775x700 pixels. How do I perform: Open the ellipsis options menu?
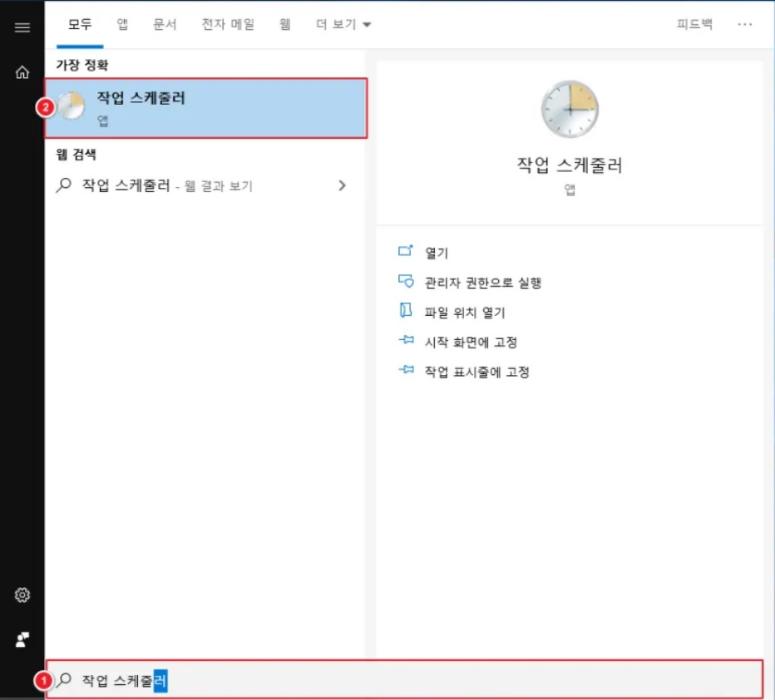click(746, 24)
